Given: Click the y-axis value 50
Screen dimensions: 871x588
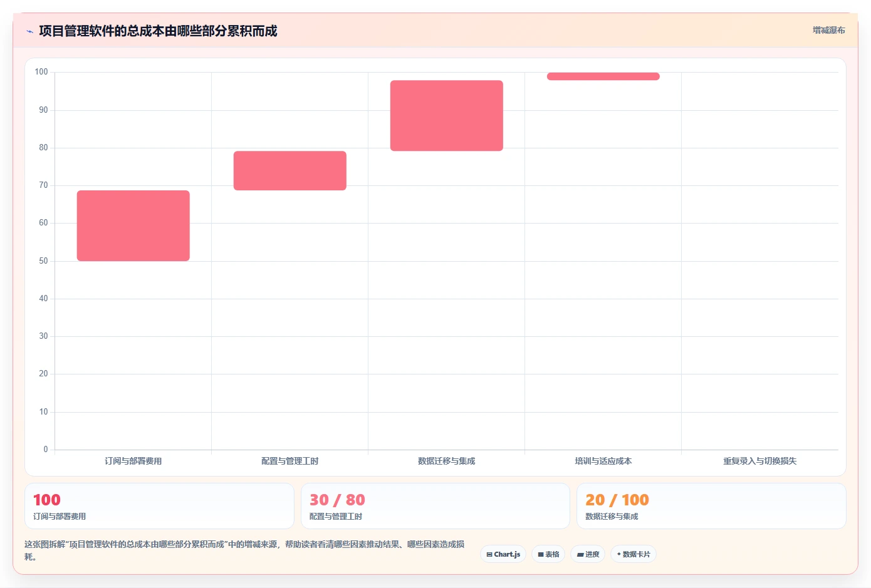Looking at the screenshot, I should click(43, 261).
